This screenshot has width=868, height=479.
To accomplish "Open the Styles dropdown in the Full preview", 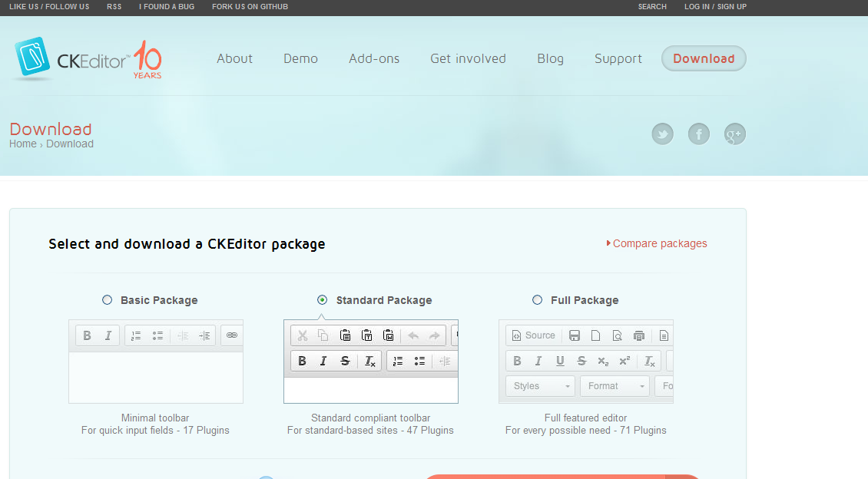I will (x=540, y=386).
